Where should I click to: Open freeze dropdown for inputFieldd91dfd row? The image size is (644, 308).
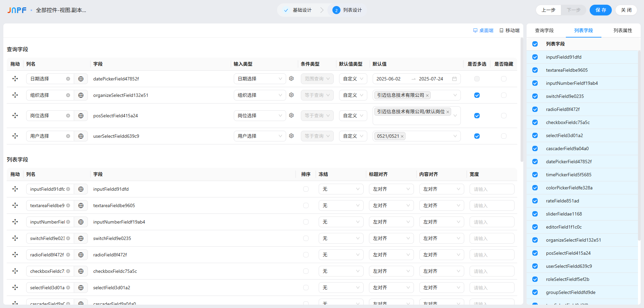click(x=340, y=189)
